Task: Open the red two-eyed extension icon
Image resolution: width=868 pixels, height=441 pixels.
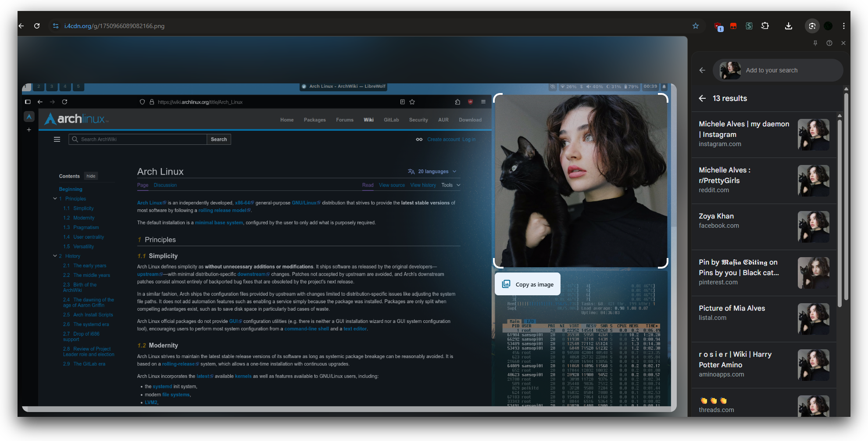Action: (x=733, y=26)
